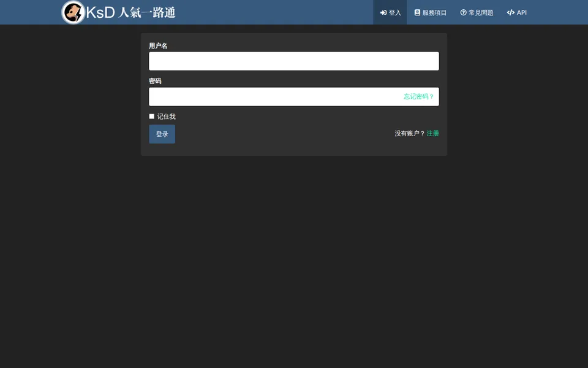Follow the 注册 registration link
Image resolution: width=588 pixels, height=368 pixels.
point(432,133)
